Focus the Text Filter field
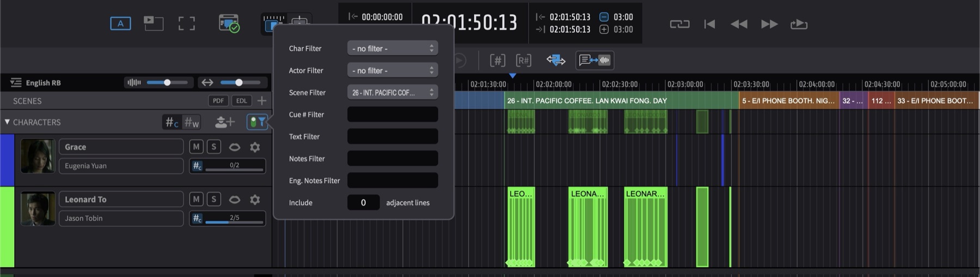This screenshot has height=277, width=980. (x=393, y=136)
